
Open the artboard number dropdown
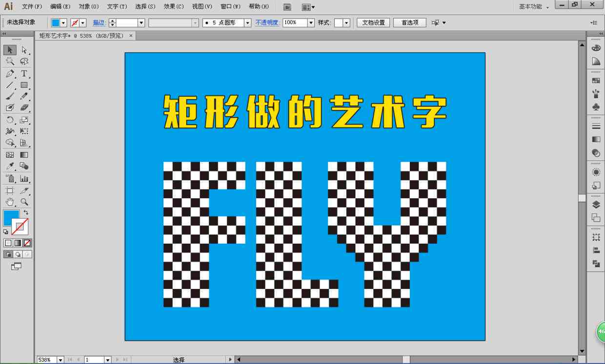108,360
